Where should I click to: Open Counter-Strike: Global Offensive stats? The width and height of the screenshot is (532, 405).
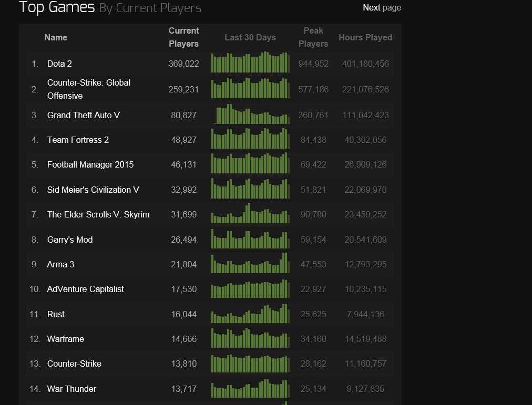88,89
